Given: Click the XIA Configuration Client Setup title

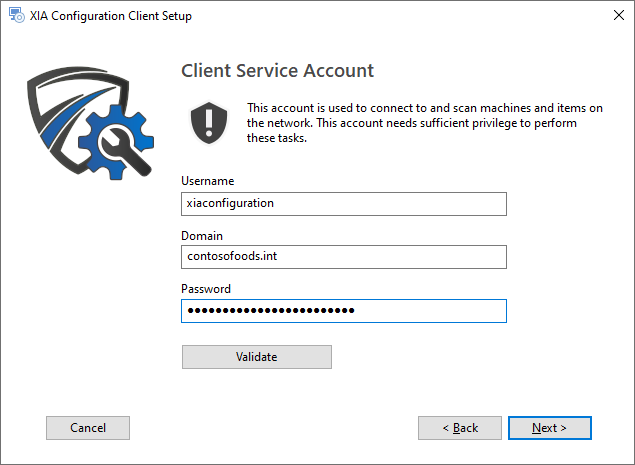Looking at the screenshot, I should tap(111, 16).
